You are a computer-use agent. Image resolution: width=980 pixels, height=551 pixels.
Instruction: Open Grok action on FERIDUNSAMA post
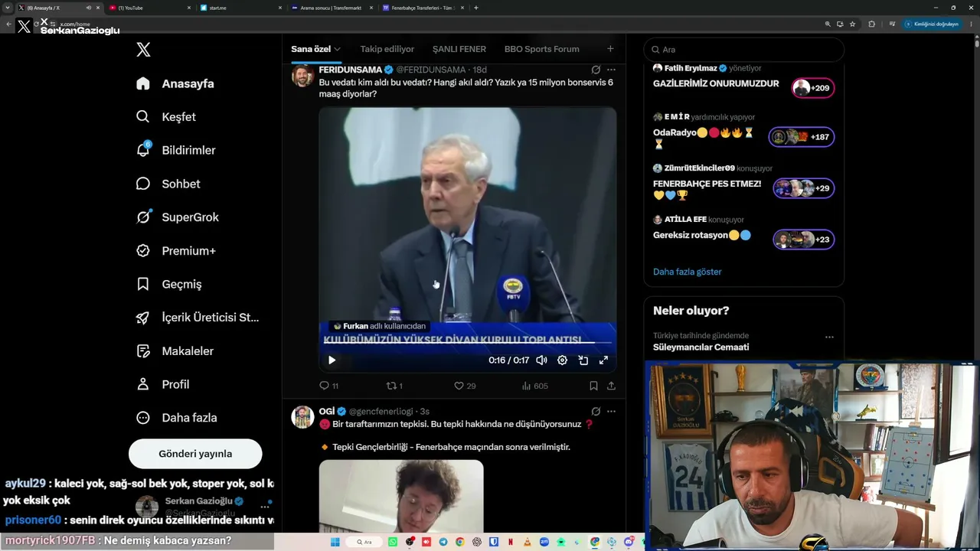point(596,70)
